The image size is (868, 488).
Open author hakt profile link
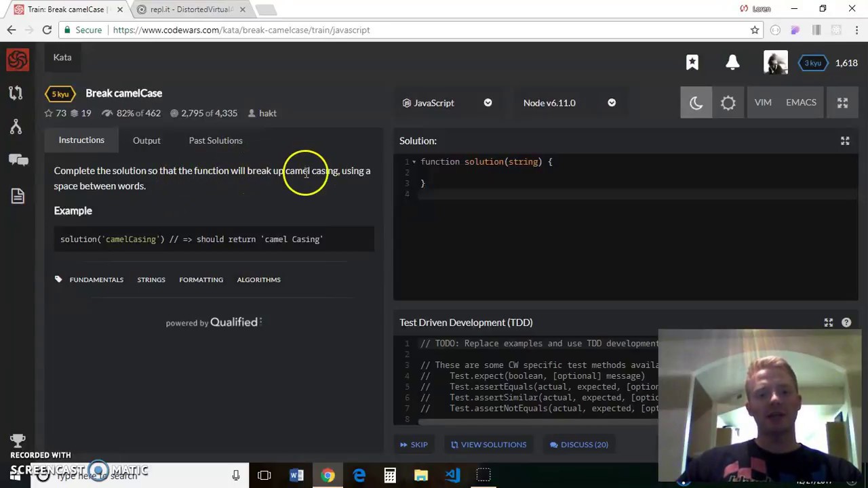tap(262, 113)
